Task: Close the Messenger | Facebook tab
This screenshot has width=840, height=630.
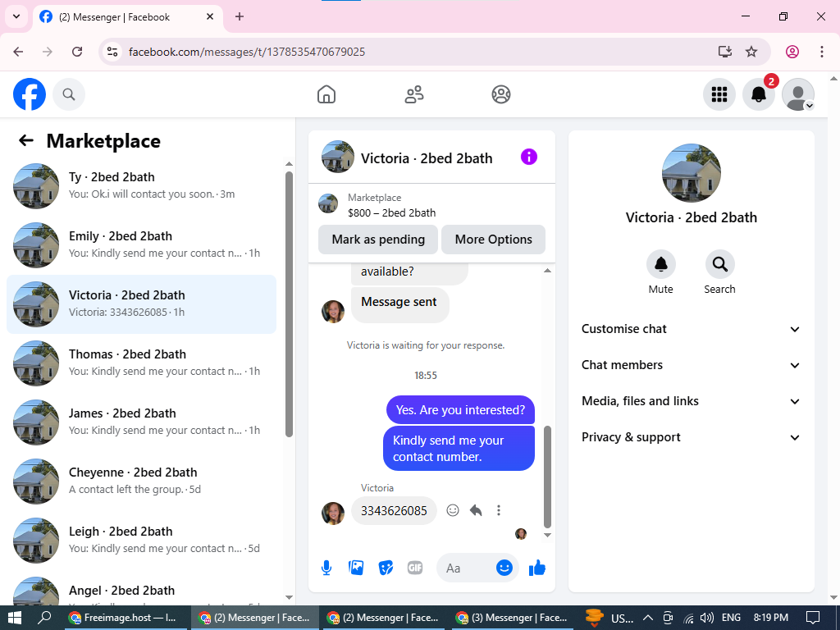Action: [210, 16]
